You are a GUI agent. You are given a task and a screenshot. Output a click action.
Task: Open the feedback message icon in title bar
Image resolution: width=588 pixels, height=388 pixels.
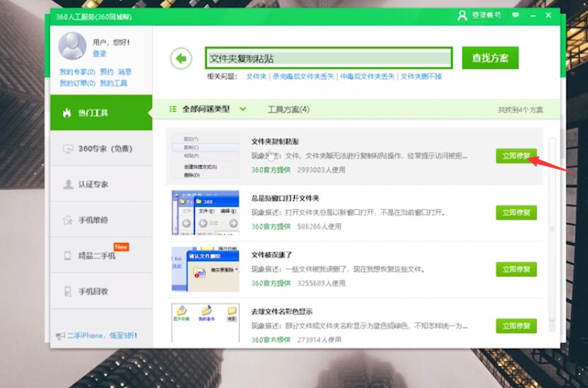(516, 16)
